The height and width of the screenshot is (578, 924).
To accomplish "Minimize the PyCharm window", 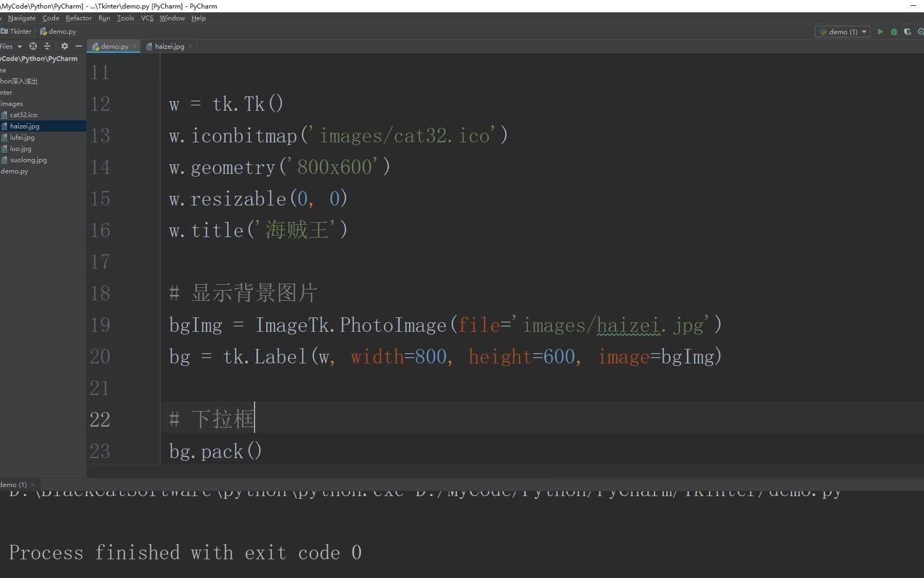I will click(913, 6).
